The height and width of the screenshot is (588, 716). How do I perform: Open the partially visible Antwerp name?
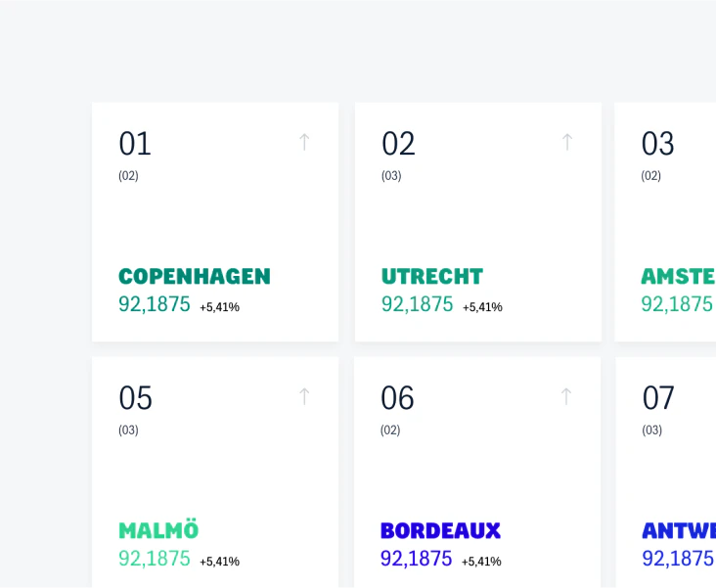pos(679,531)
